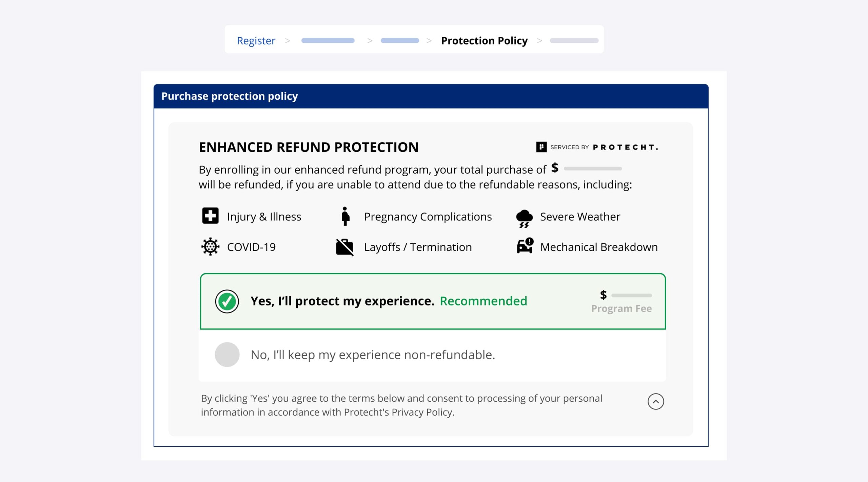The image size is (868, 482).
Task: Click the Program Fee amount label
Action: click(621, 308)
